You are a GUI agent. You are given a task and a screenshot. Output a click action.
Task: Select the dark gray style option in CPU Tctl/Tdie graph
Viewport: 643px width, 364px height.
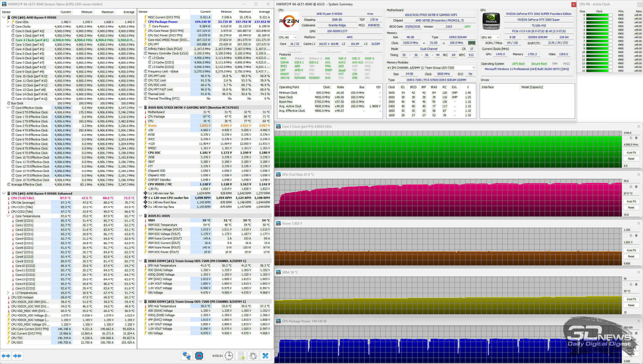pyautogui.click(x=636, y=187)
